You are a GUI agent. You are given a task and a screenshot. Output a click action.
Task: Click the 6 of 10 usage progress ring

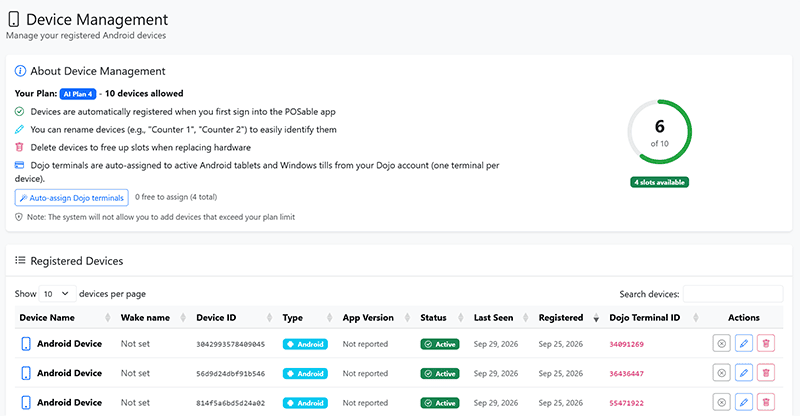(x=660, y=132)
